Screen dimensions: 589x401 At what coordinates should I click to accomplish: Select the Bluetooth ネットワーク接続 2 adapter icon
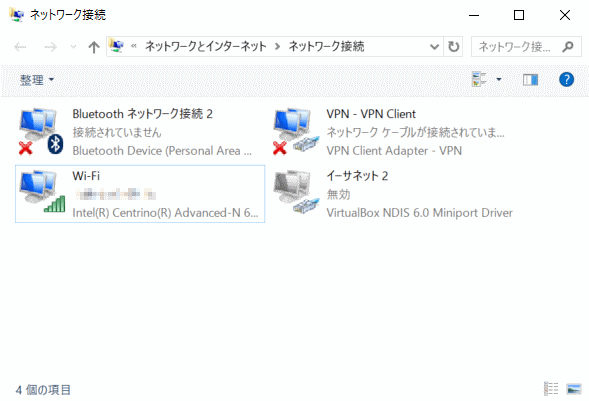41,131
